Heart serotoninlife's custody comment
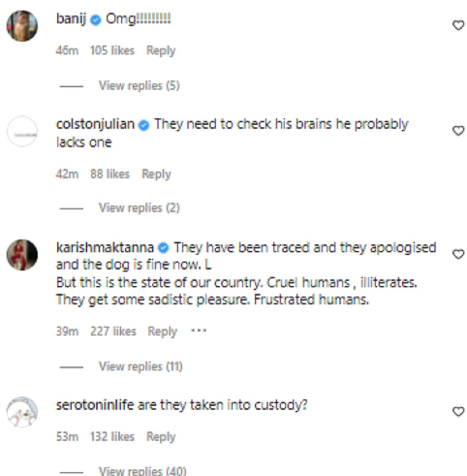The image size is (467, 476). (458, 411)
